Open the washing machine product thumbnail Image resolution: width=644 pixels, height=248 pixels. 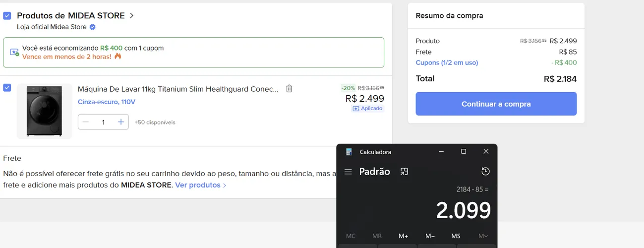coord(45,111)
